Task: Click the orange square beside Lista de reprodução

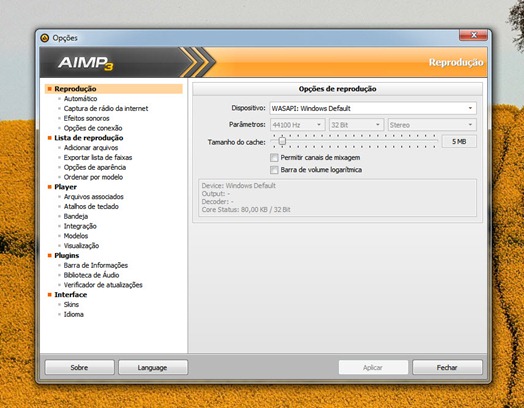Action: 49,138
